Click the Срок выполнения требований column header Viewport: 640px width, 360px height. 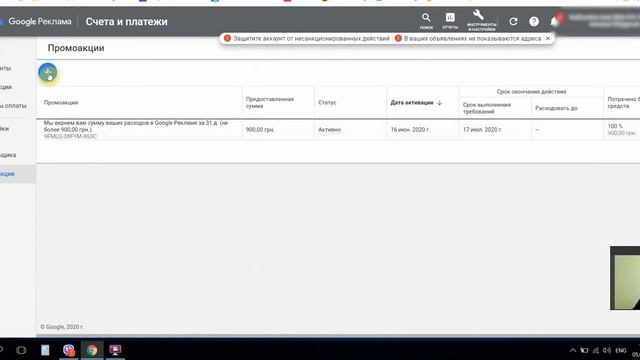(487, 108)
